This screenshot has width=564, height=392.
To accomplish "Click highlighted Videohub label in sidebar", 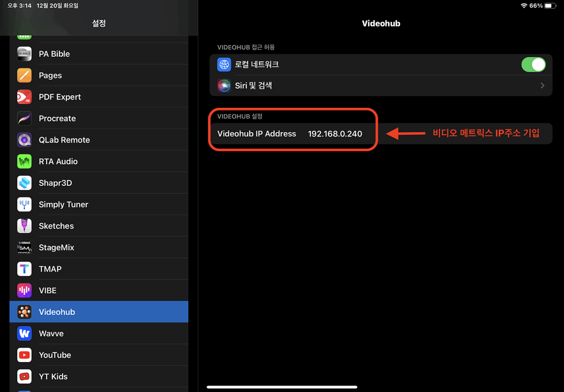I will point(57,312).
